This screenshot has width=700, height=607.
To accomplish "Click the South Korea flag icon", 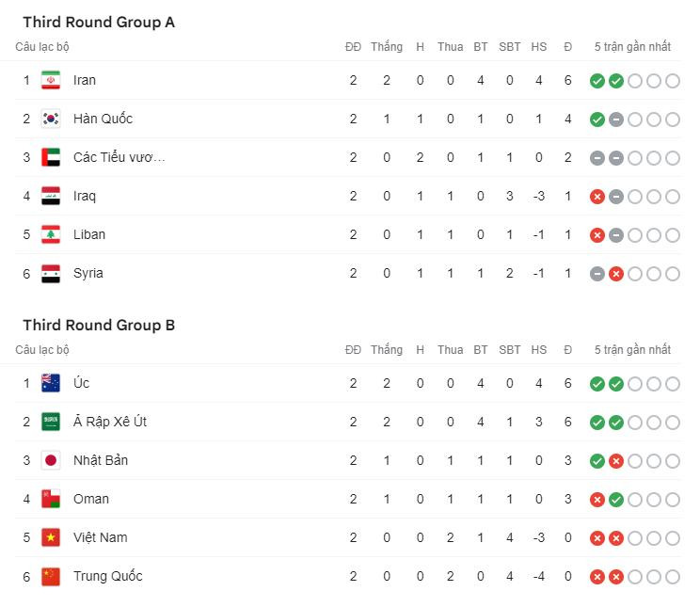I will click(x=51, y=120).
